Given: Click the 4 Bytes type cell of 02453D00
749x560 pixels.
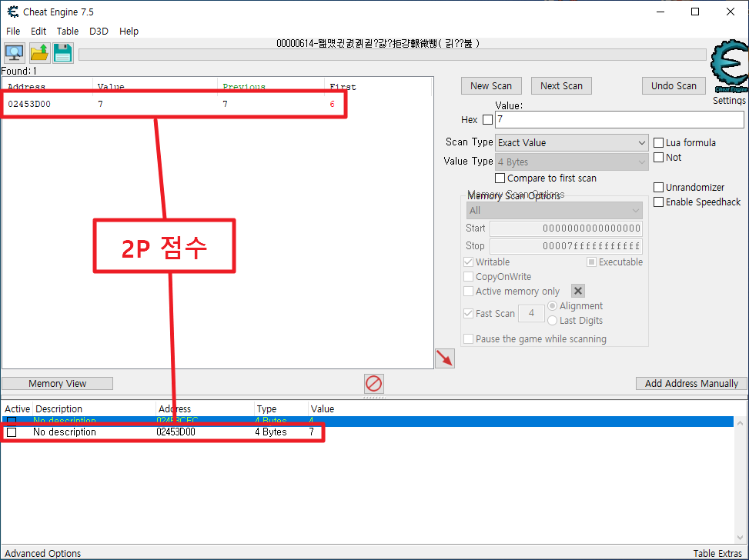Looking at the screenshot, I should 271,432.
